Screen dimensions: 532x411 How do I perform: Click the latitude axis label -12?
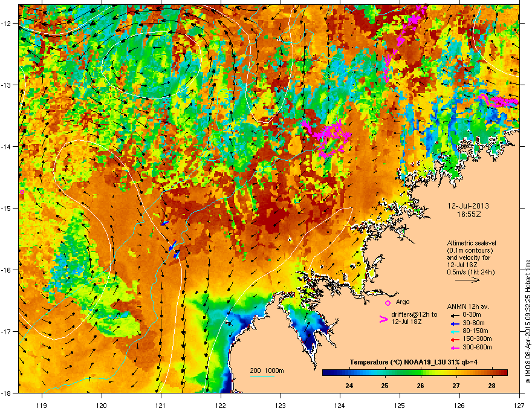tap(7, 24)
